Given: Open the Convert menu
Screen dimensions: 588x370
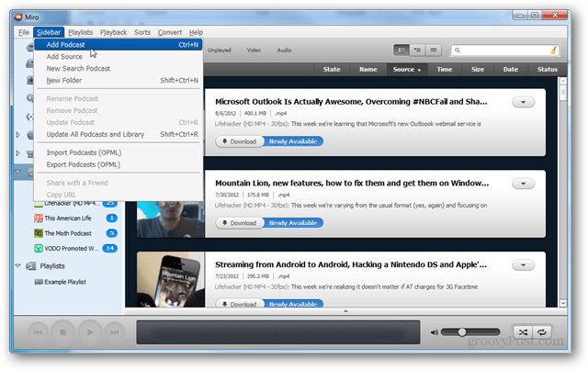Looking at the screenshot, I should [x=169, y=32].
